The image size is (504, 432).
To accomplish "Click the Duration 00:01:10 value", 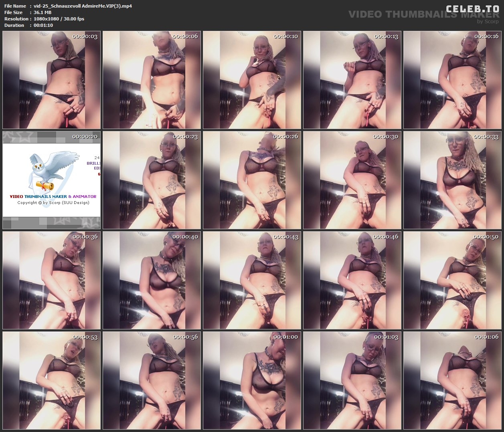I will (x=43, y=25).
